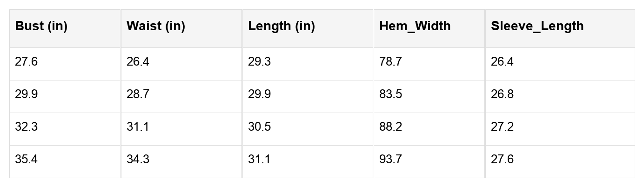Click the Waist (in) column header
This screenshot has height=187, width=644.
(x=156, y=27)
